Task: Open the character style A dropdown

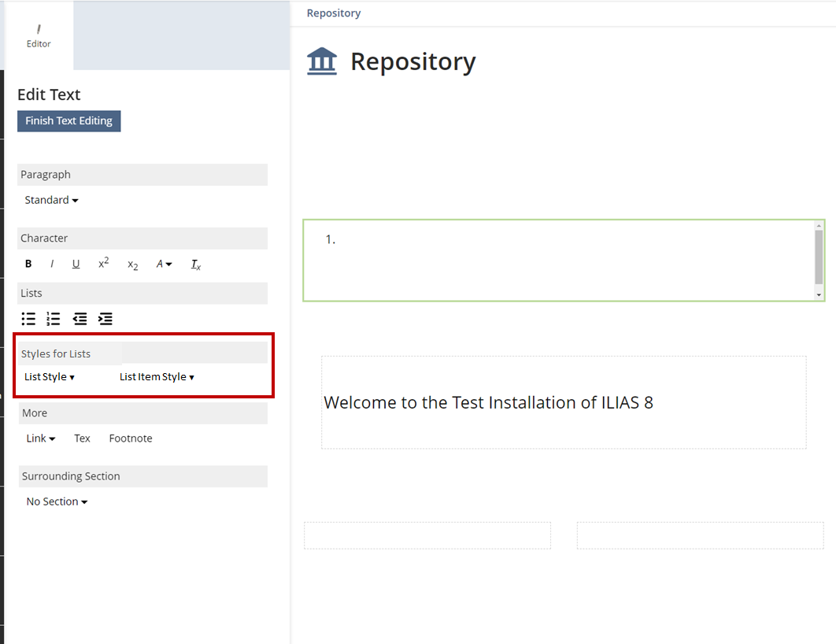Action: [x=164, y=265]
